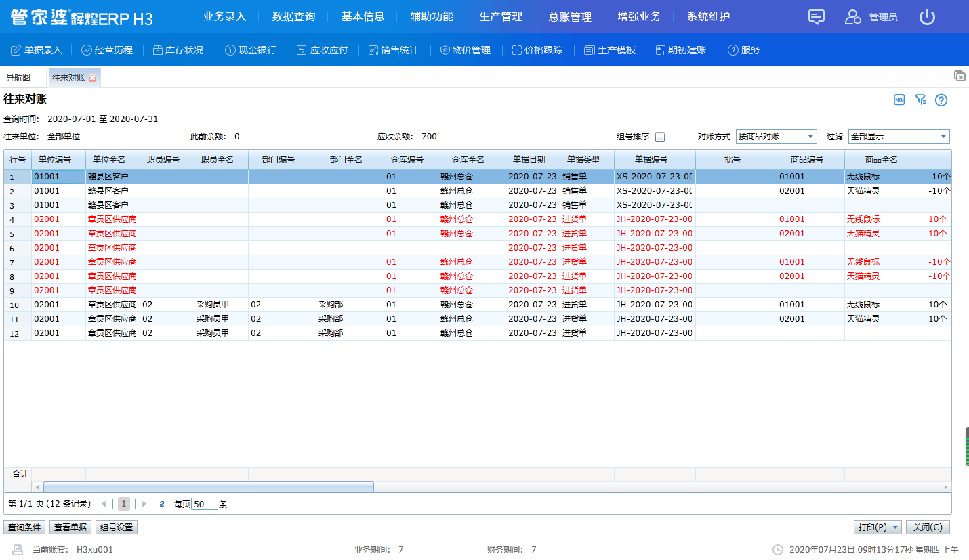Close the 往来对账 tab with red X
The width and height of the screenshot is (969, 560).
tap(92, 78)
